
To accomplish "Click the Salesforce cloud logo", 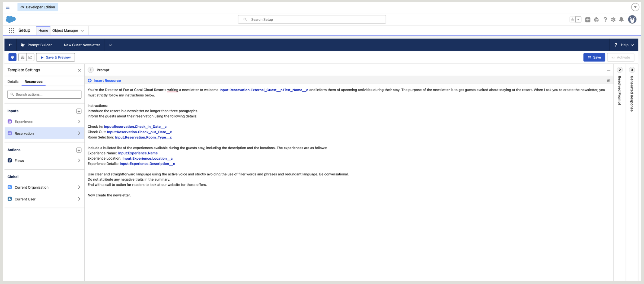I will [11, 19].
